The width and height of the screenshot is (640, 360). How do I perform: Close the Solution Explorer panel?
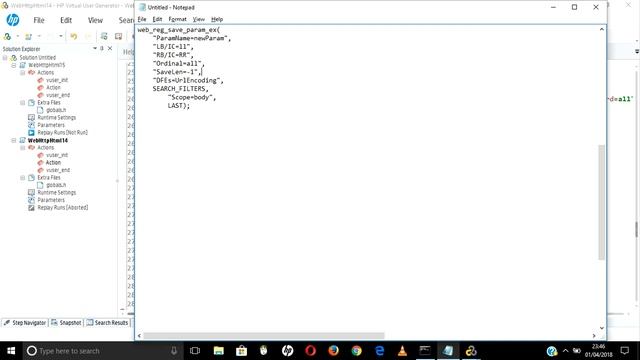click(x=110, y=48)
